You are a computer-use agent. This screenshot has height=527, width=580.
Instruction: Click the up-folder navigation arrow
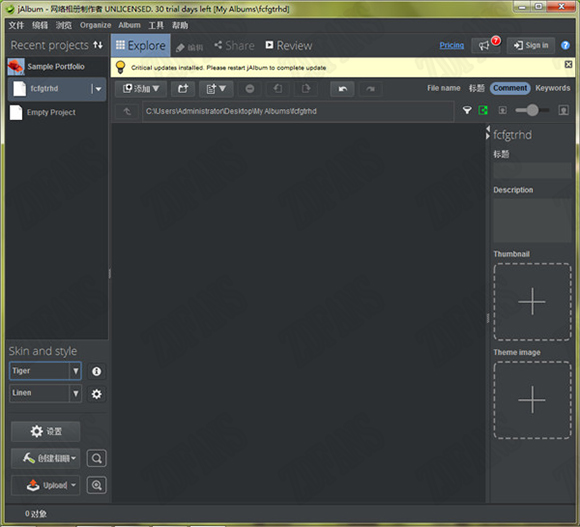point(127,111)
